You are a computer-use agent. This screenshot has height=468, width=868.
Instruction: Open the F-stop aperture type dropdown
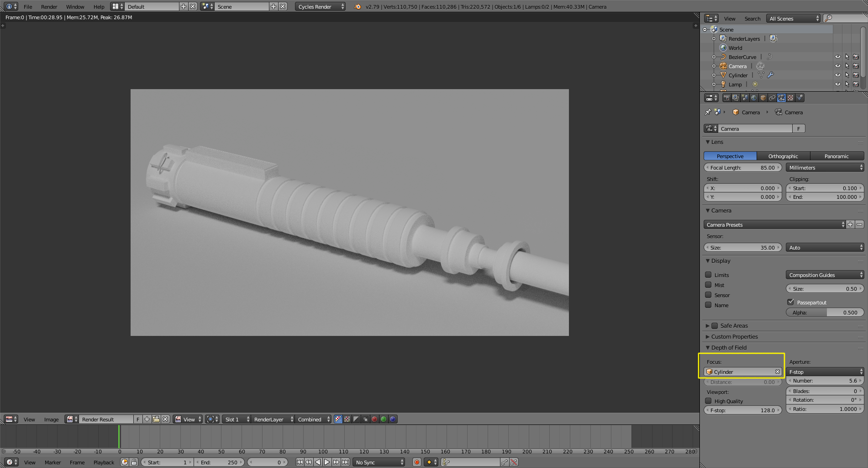(x=825, y=372)
